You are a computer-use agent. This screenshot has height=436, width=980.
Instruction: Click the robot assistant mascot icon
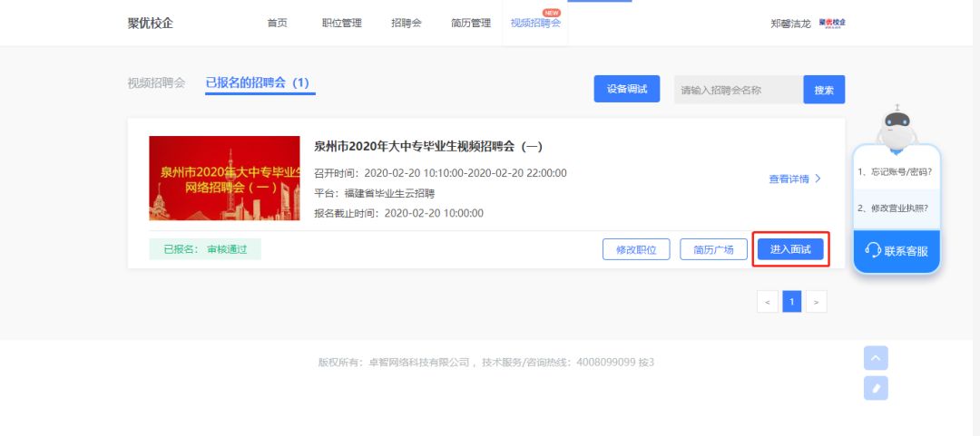point(897,127)
